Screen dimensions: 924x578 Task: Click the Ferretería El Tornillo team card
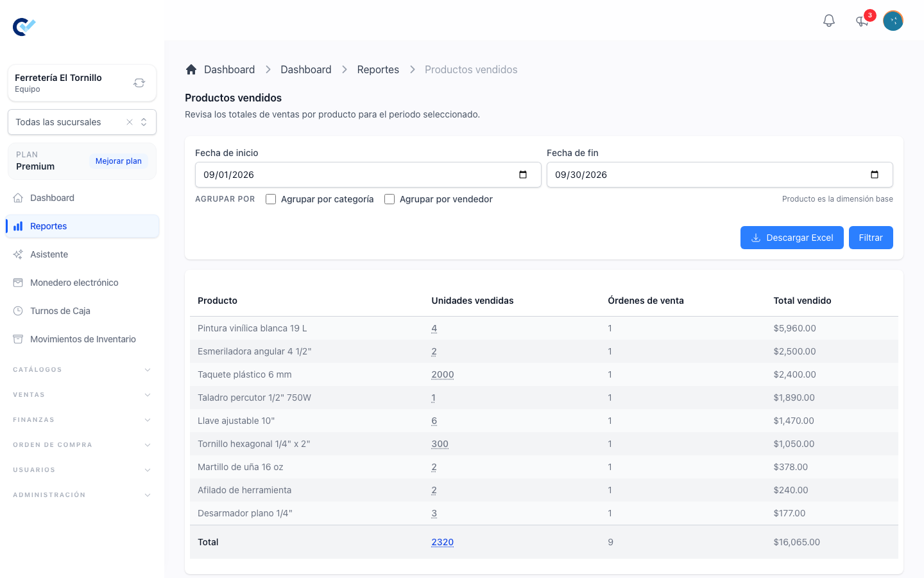82,83
